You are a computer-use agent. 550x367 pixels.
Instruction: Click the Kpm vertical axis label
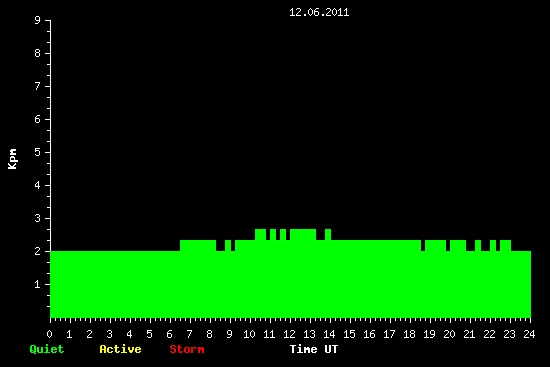coord(12,159)
